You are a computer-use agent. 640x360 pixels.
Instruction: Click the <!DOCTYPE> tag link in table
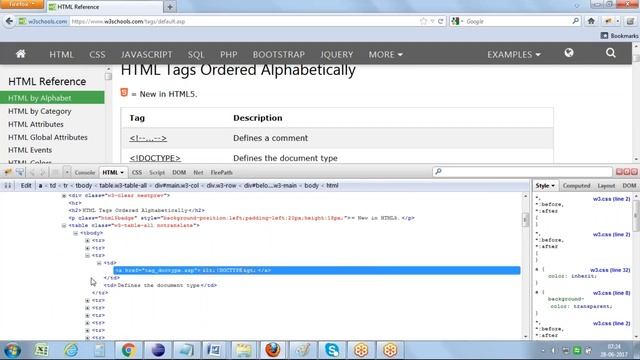point(155,158)
